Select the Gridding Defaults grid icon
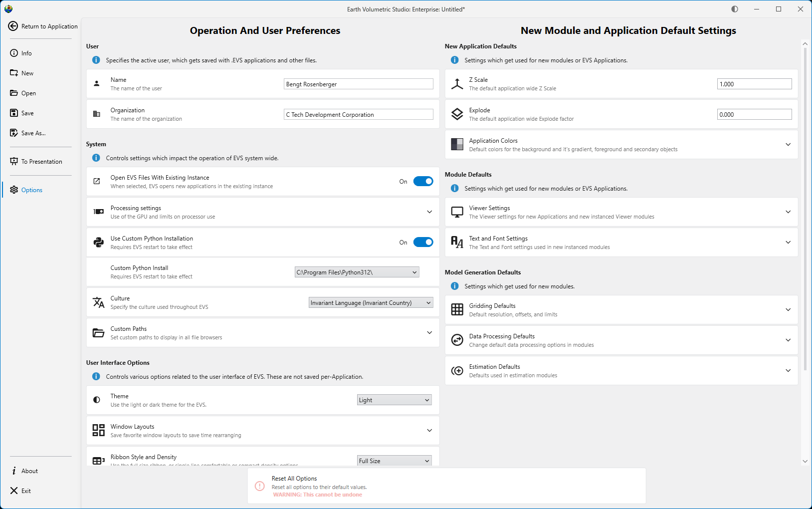 coord(457,309)
